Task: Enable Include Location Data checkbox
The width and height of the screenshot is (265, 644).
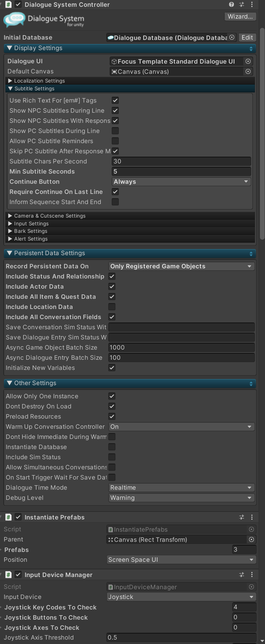Action: (112, 307)
